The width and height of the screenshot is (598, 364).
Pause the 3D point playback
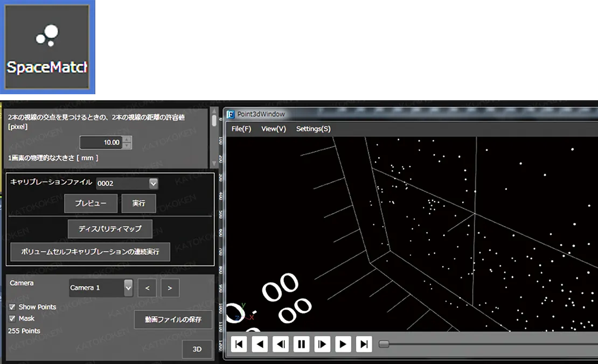point(301,344)
